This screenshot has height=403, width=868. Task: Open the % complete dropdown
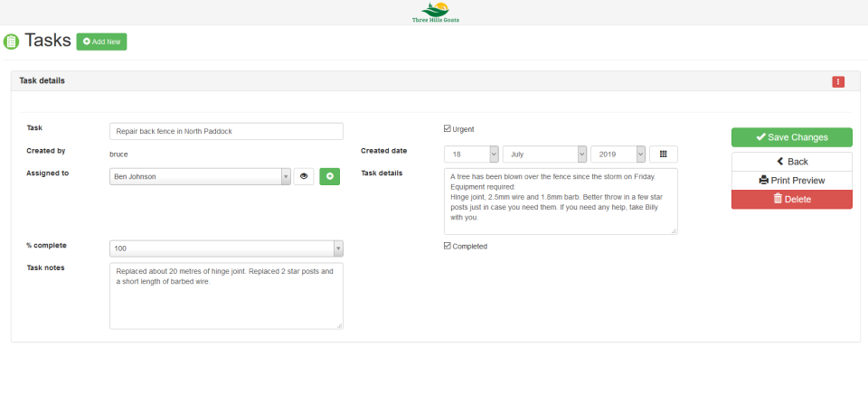(x=226, y=248)
